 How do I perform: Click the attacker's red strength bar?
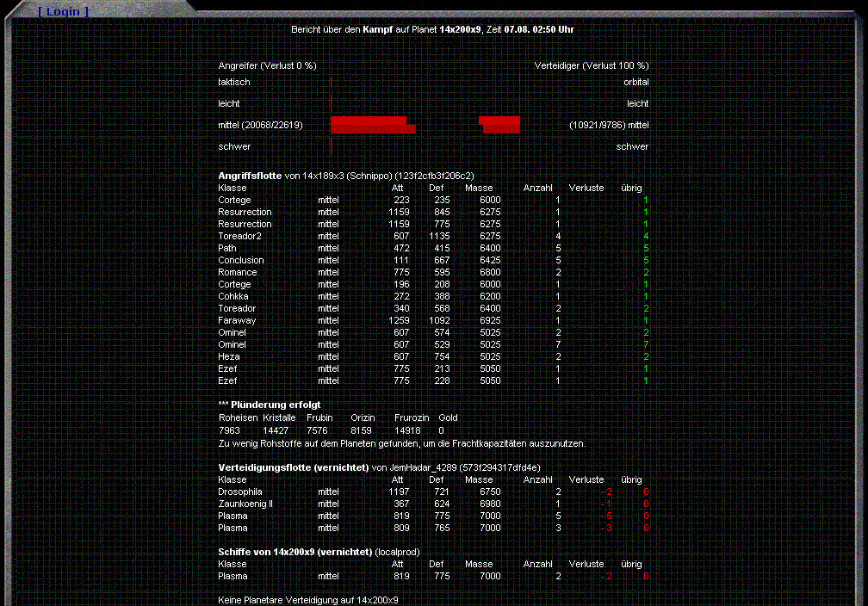pyautogui.click(x=370, y=125)
